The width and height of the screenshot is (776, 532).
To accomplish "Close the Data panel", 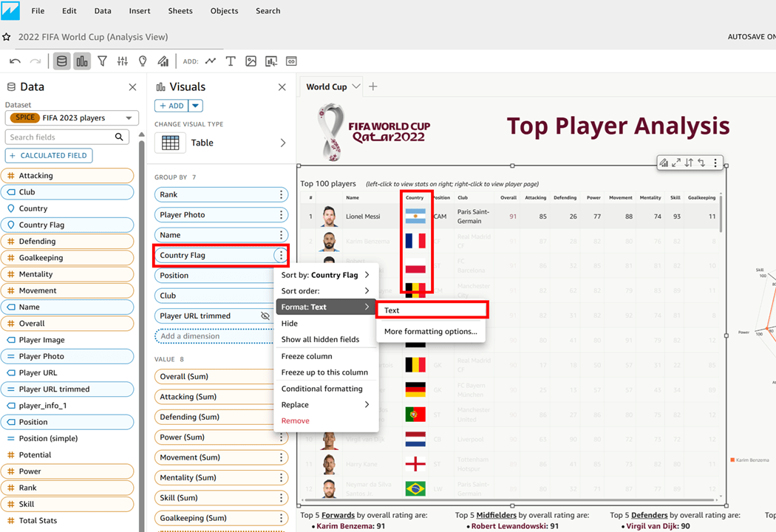I will pos(132,87).
